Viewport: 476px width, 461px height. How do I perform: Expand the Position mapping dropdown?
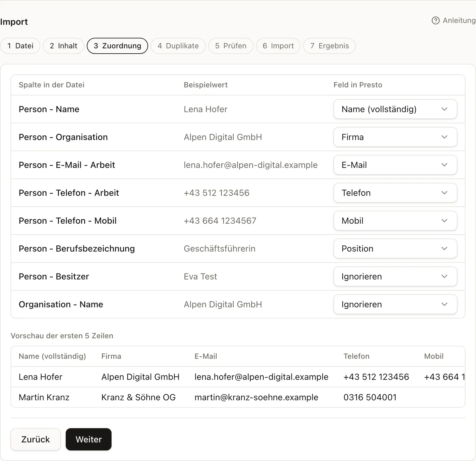(395, 248)
